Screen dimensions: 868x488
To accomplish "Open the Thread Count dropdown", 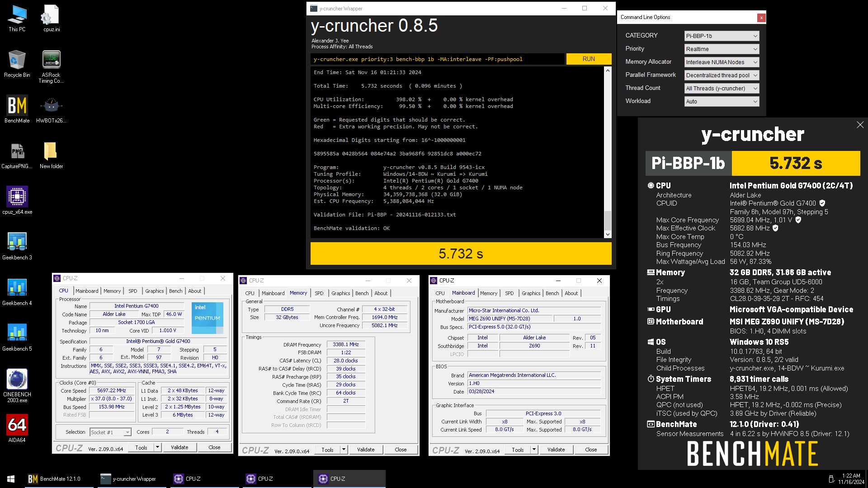I will point(722,88).
